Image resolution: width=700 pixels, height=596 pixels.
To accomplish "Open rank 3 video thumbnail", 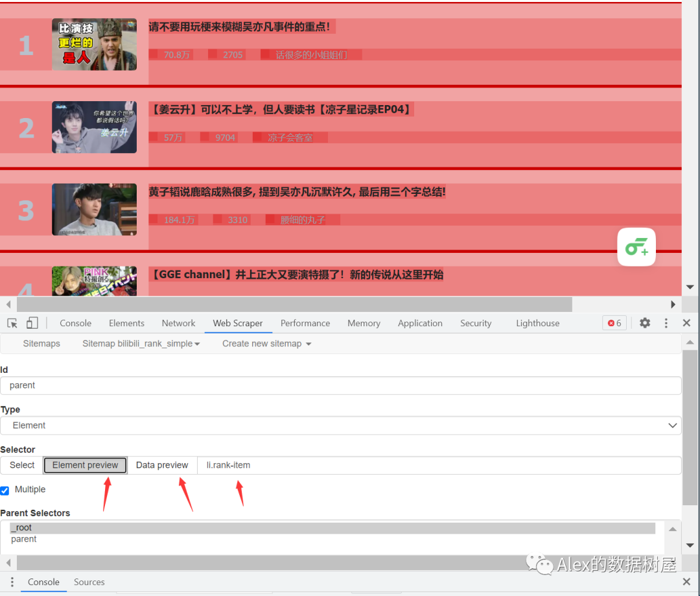I will [x=94, y=209].
